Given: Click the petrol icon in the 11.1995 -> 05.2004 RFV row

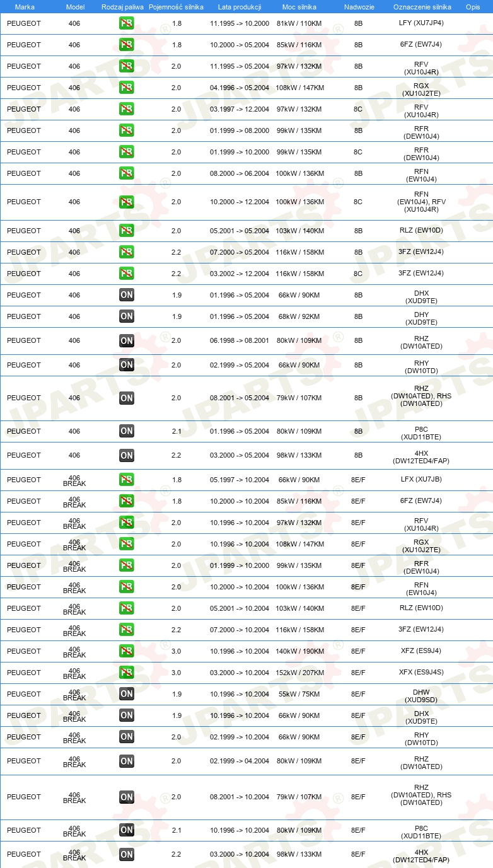Looking at the screenshot, I should click(126, 66).
